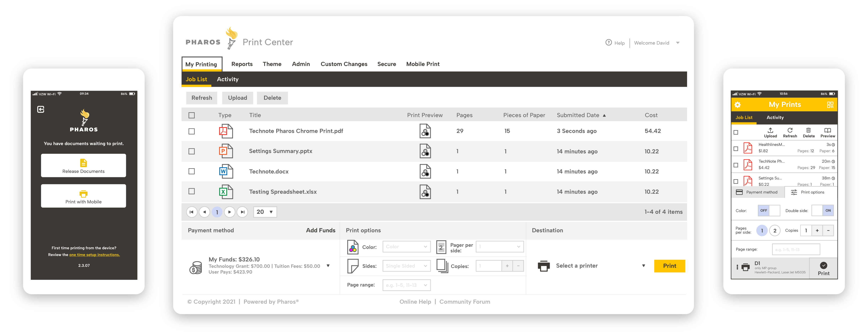The height and width of the screenshot is (333, 868).
Task: Click the Delete button above job list
Action: tap(272, 98)
